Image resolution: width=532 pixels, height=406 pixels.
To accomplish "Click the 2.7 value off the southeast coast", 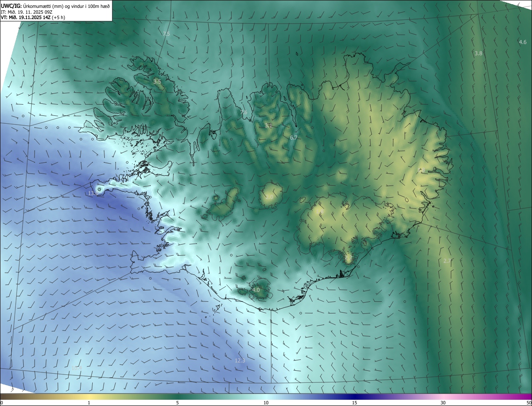I will [x=447, y=261].
